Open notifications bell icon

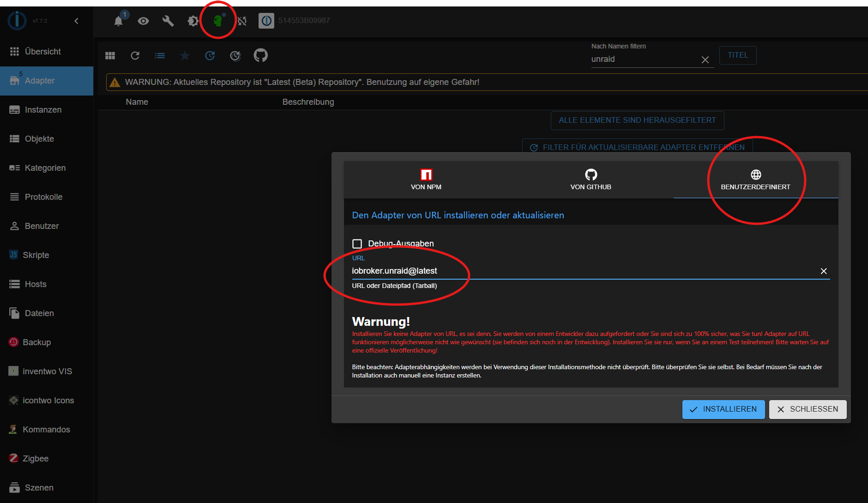(118, 21)
